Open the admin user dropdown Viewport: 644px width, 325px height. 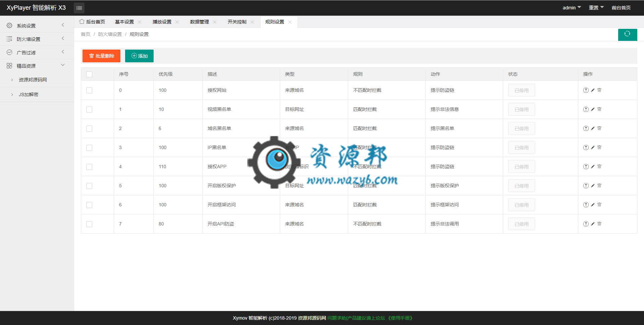572,8
